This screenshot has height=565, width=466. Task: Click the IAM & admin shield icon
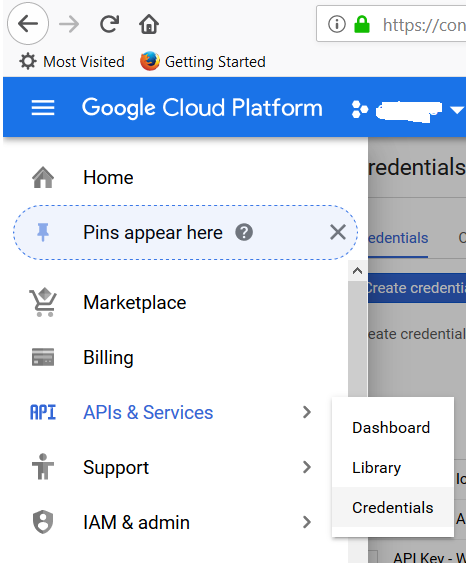coord(43,522)
